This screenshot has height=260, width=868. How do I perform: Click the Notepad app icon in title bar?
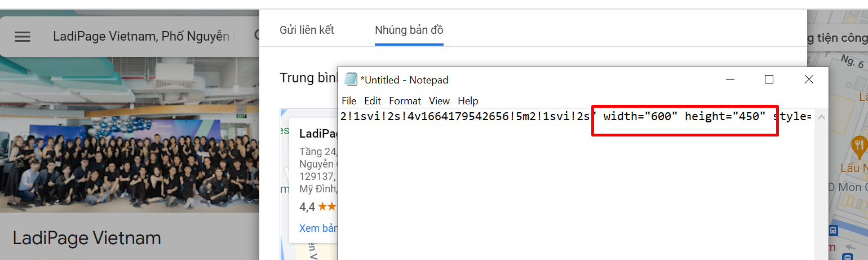point(351,80)
